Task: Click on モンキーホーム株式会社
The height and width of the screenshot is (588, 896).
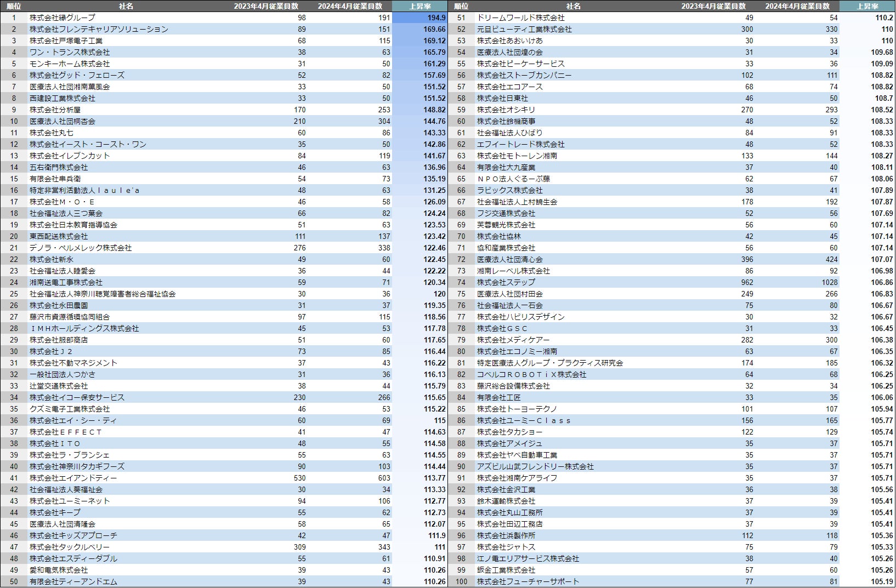Action: (70, 64)
